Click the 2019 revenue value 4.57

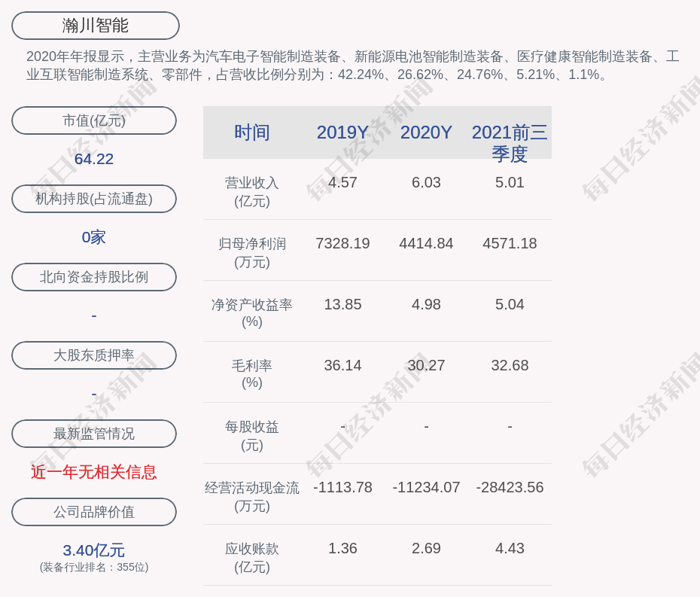click(x=342, y=183)
